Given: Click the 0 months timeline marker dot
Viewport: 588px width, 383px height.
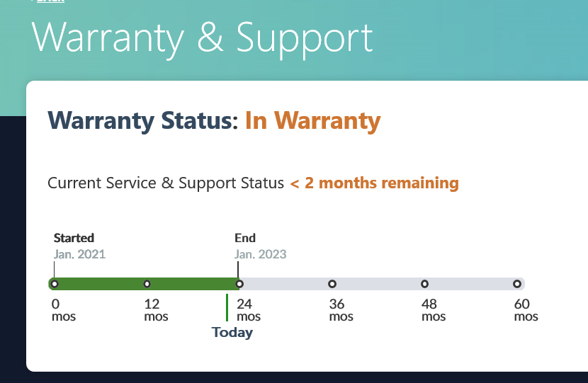Looking at the screenshot, I should click(55, 284).
